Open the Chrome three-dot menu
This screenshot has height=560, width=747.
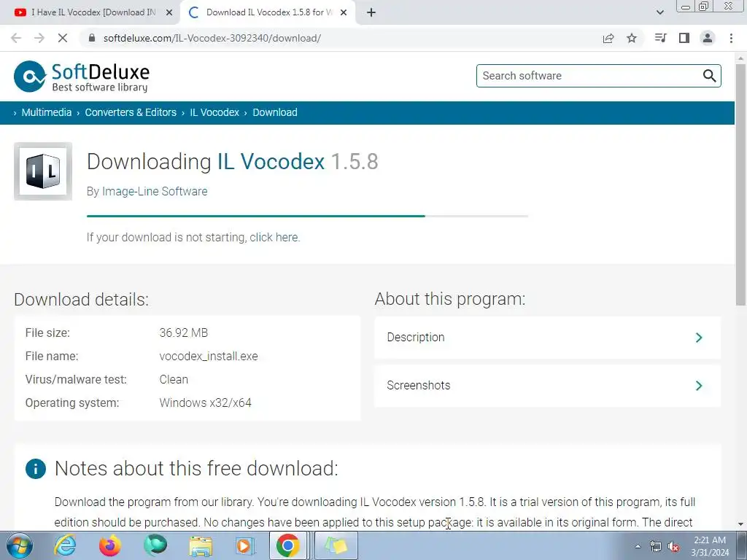[731, 38]
